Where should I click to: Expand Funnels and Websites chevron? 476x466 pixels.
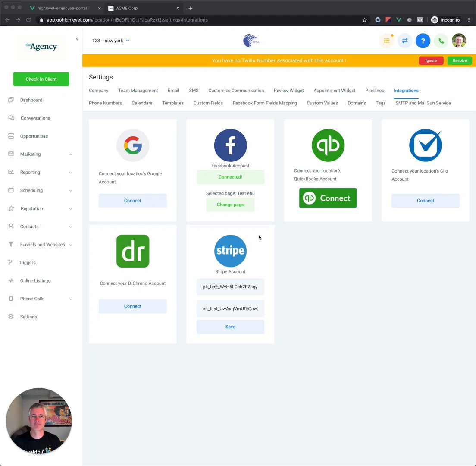[x=71, y=245]
